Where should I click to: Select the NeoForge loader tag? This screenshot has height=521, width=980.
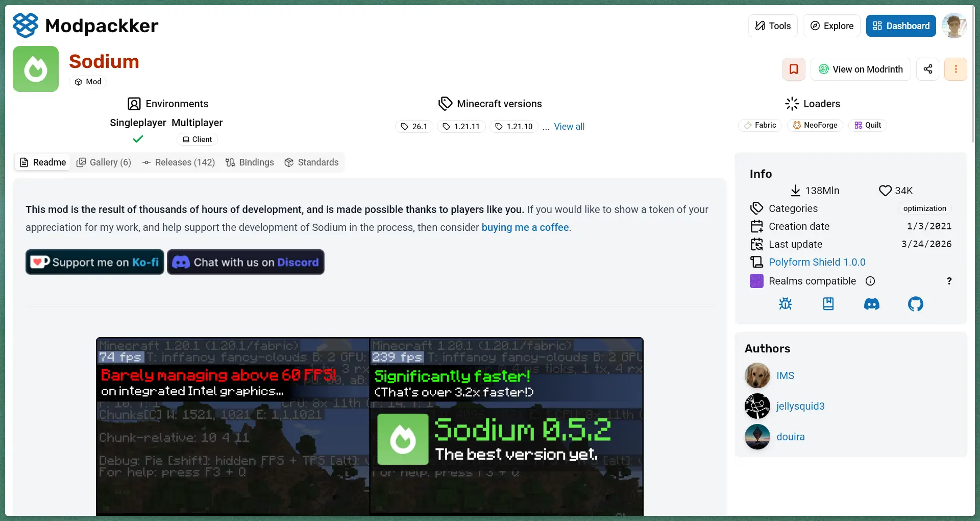(815, 126)
